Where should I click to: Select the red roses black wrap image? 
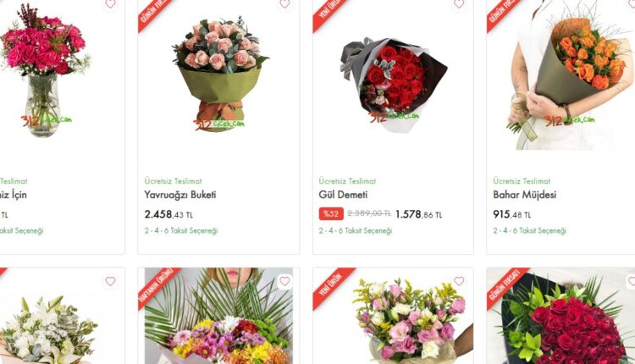(393, 84)
